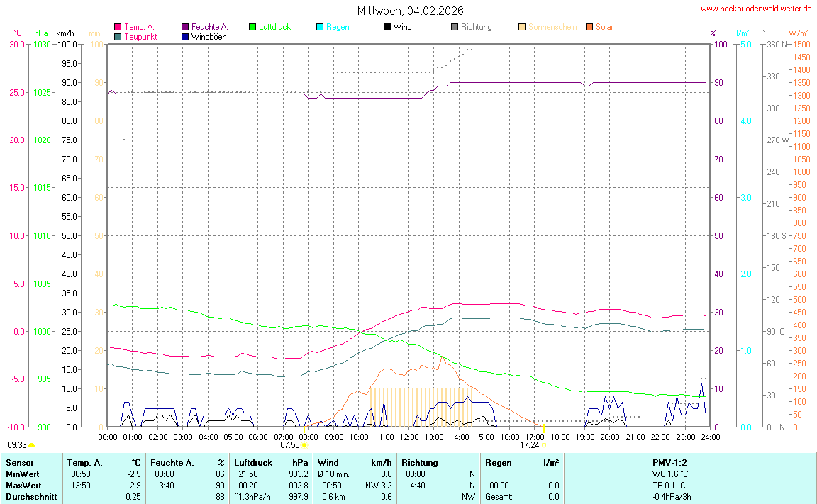Select the blue Windböen legend box

[x=185, y=36]
